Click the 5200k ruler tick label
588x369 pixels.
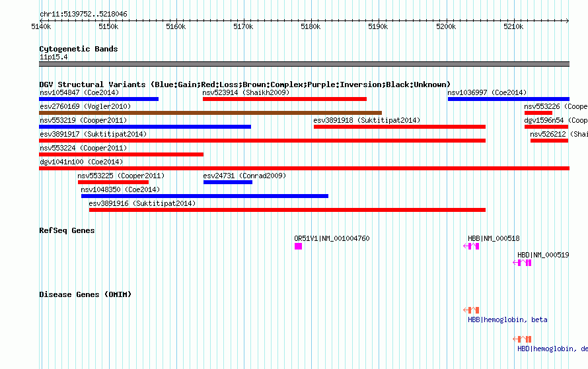tap(446, 26)
